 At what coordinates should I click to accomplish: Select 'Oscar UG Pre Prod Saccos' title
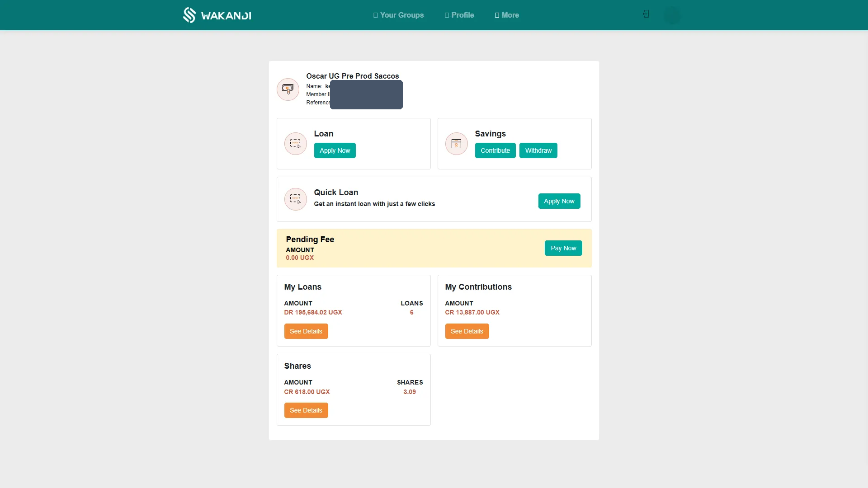point(353,76)
